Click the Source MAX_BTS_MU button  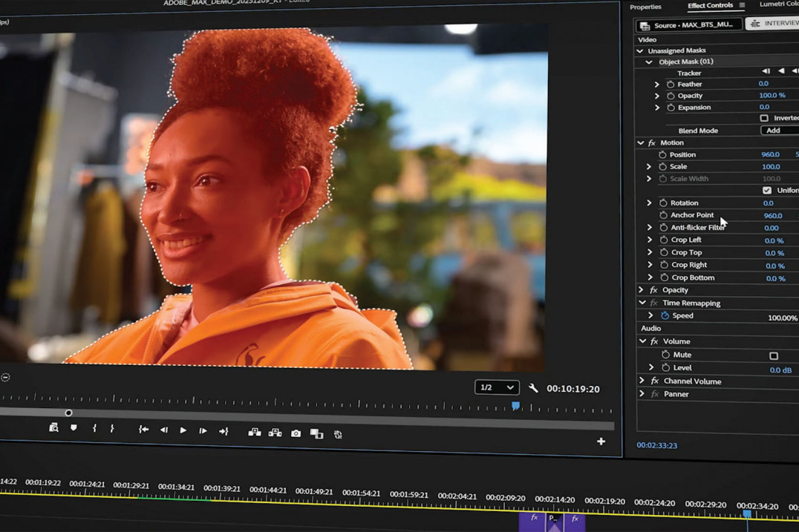689,24
